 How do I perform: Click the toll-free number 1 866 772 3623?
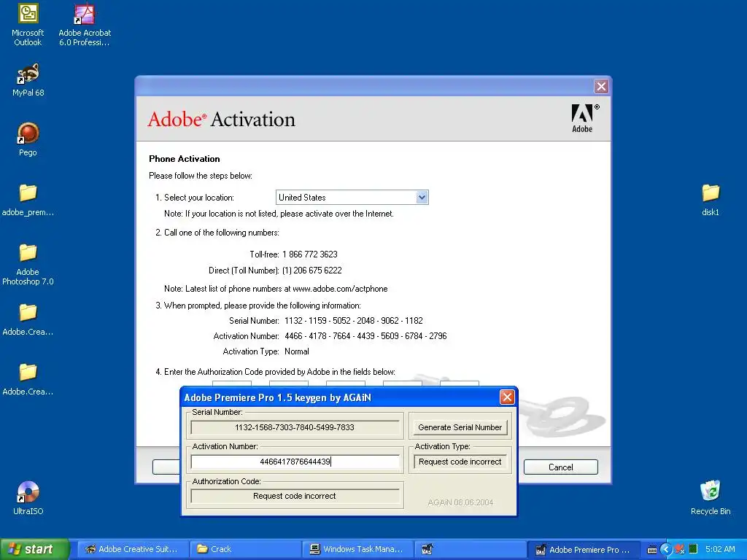point(309,254)
